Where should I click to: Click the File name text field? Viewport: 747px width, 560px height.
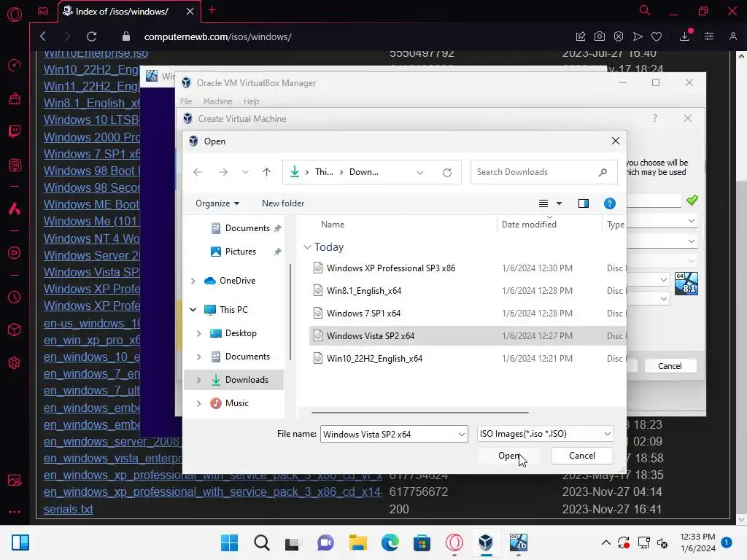click(388, 434)
